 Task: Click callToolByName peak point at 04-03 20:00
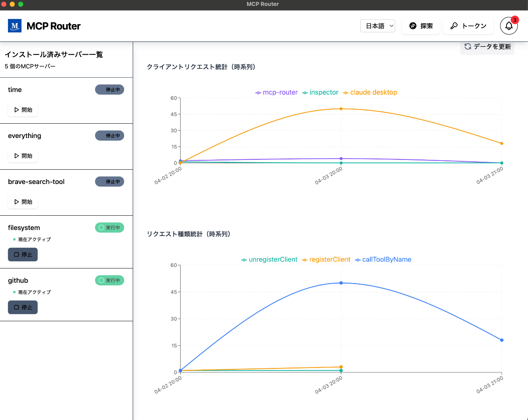click(x=341, y=283)
